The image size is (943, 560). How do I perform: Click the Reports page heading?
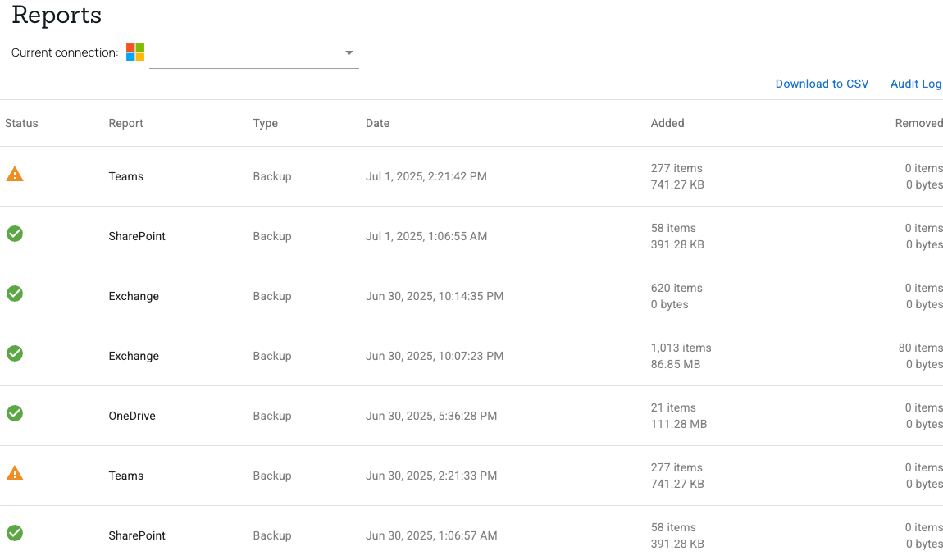pos(57,15)
